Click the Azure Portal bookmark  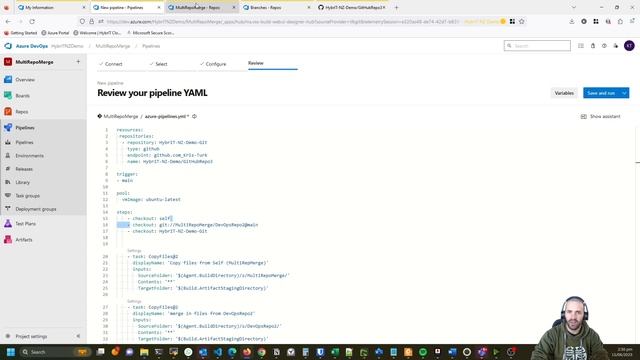[x=56, y=33]
